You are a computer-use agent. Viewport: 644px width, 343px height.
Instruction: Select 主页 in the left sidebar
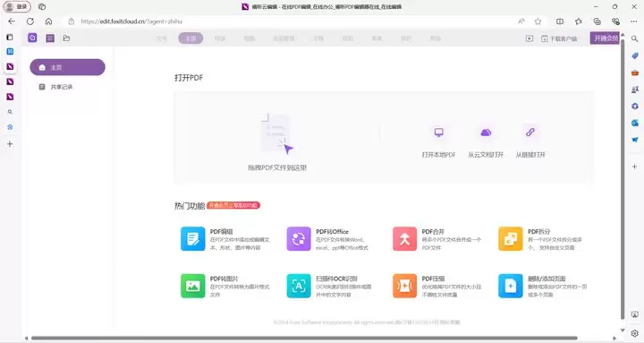[67, 67]
